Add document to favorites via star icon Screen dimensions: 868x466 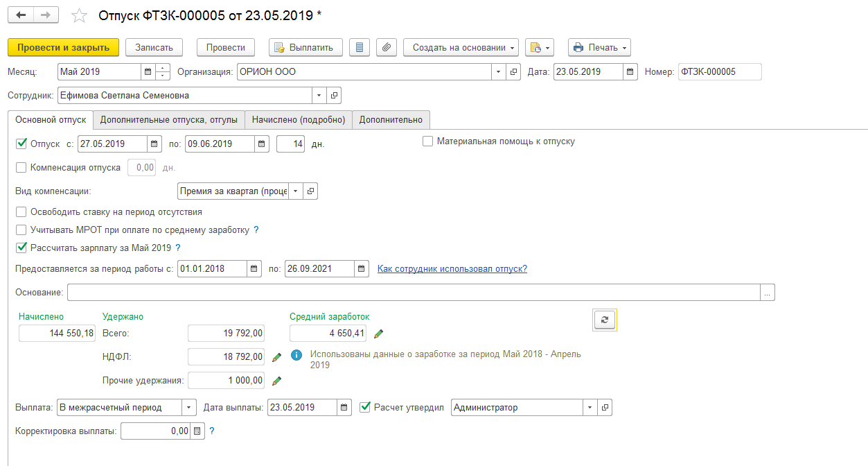coord(78,15)
